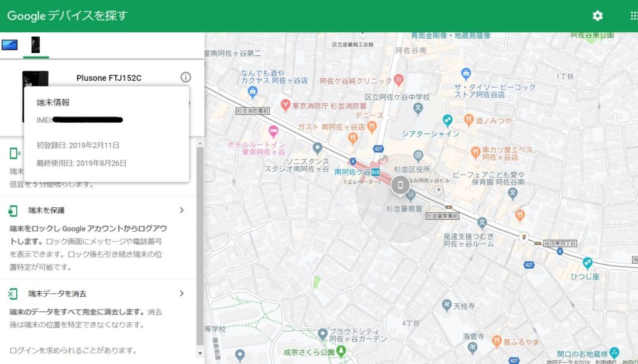Click the 端末データを消去 erase icon
The image size is (638, 364).
13,294
